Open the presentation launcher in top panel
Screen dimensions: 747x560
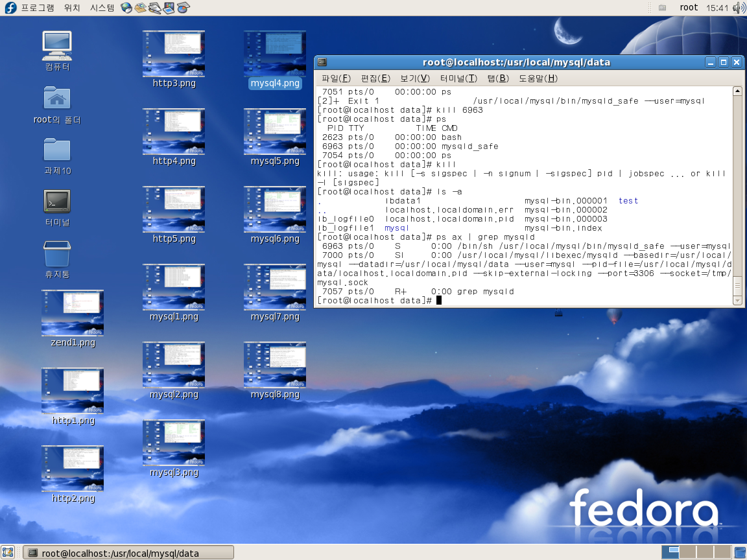tap(169, 8)
